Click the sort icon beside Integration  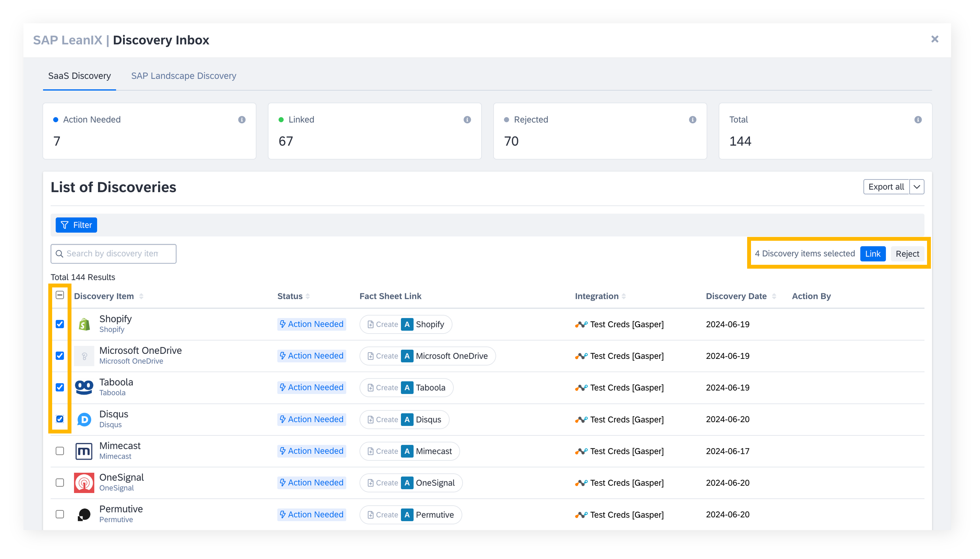point(624,296)
